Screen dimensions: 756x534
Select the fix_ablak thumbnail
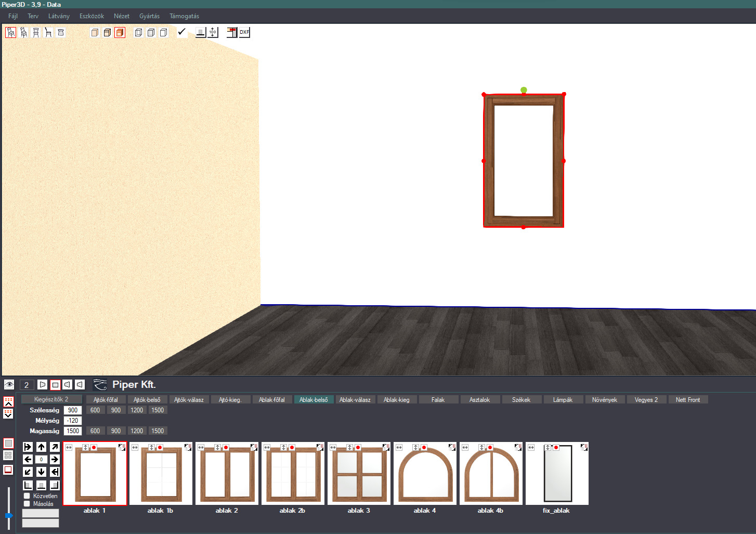click(x=557, y=474)
